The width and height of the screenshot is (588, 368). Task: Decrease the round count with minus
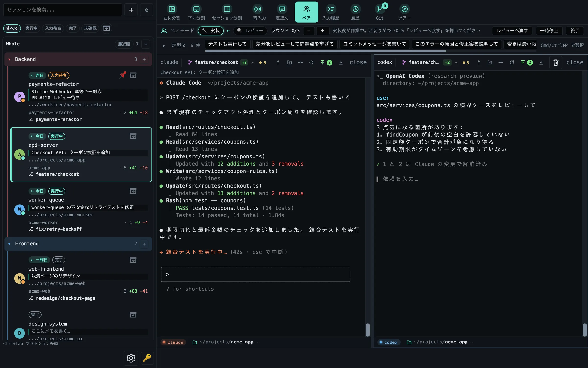(309, 31)
